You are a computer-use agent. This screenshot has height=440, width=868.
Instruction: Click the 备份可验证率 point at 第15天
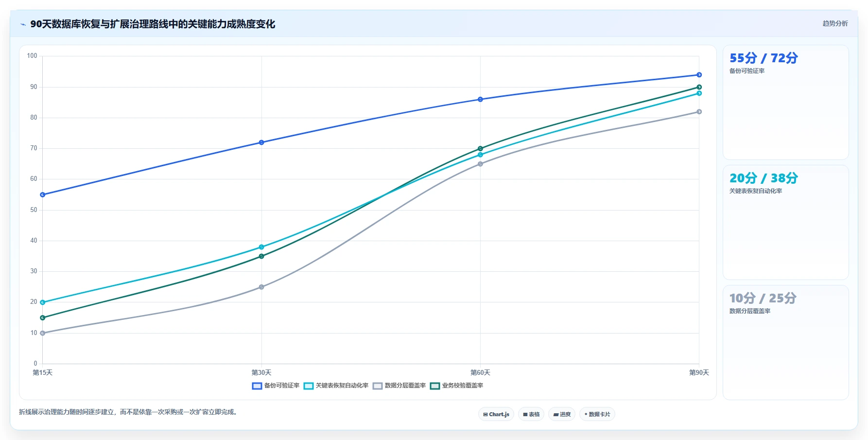click(x=43, y=194)
